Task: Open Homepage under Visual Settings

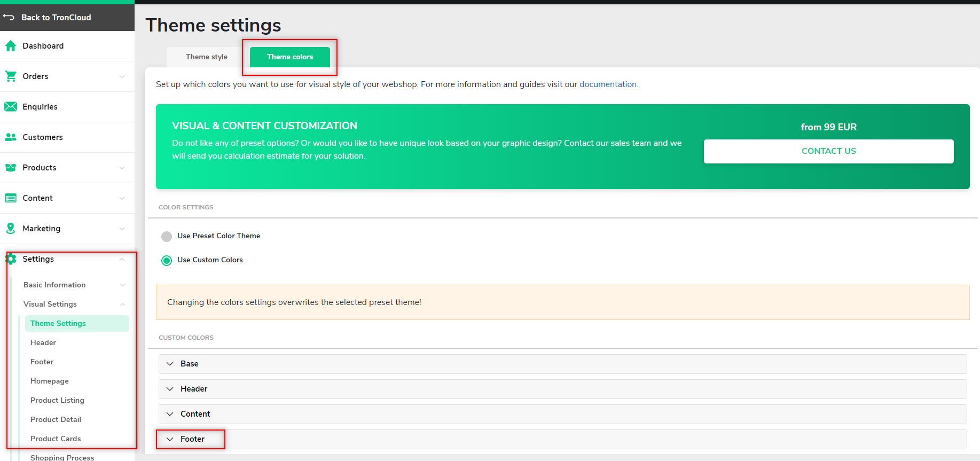Action: 50,381
